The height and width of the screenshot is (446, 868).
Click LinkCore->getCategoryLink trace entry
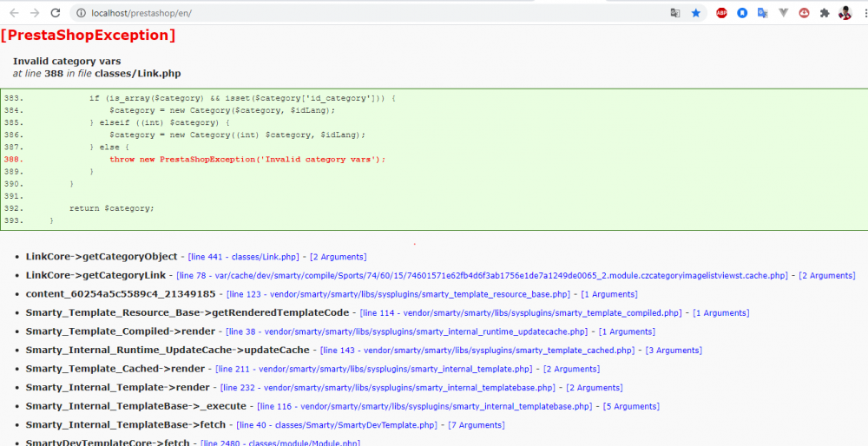95,276
